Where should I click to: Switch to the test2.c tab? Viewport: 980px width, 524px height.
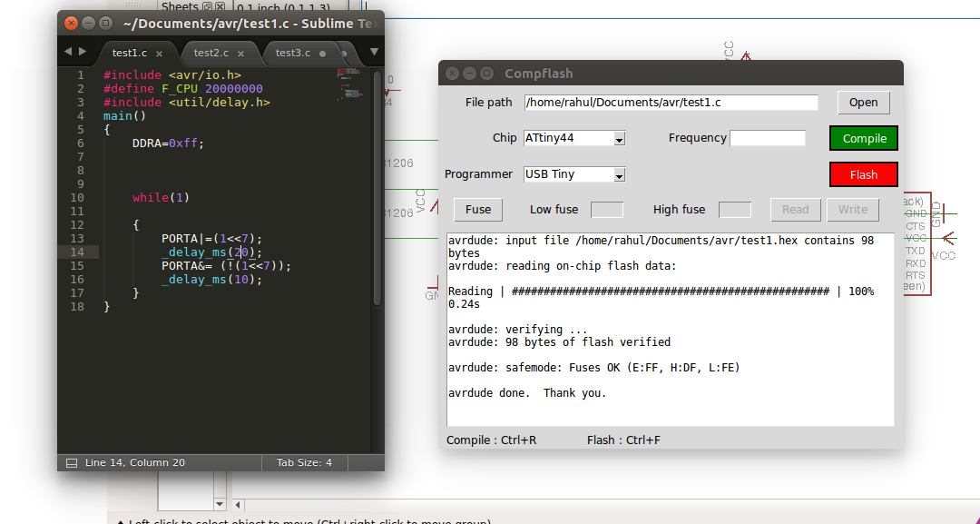pos(211,54)
